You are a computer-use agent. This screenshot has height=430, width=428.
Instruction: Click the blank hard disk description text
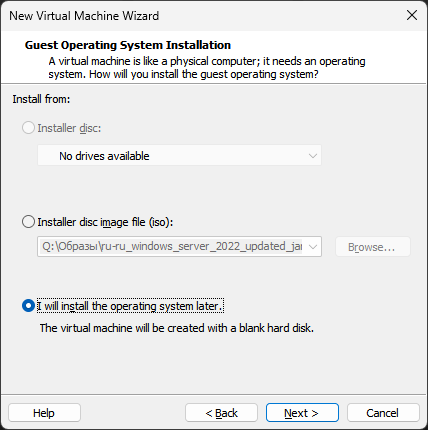pos(177,328)
